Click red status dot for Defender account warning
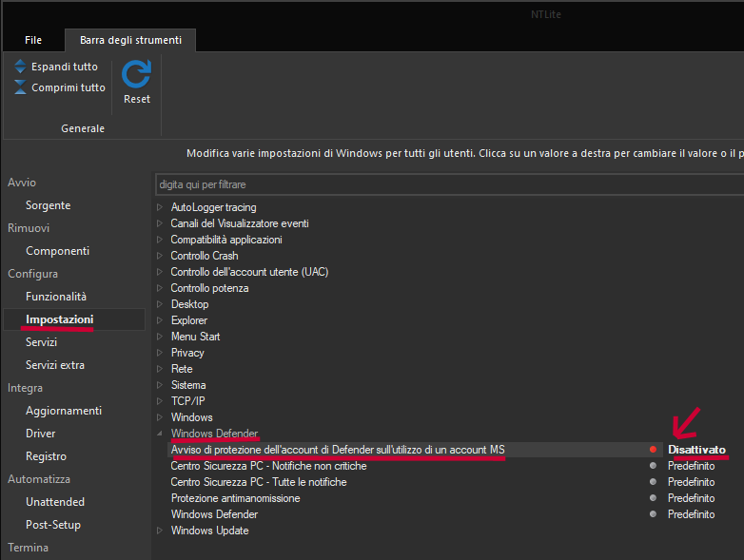This screenshot has height=560, width=744. pos(654,449)
